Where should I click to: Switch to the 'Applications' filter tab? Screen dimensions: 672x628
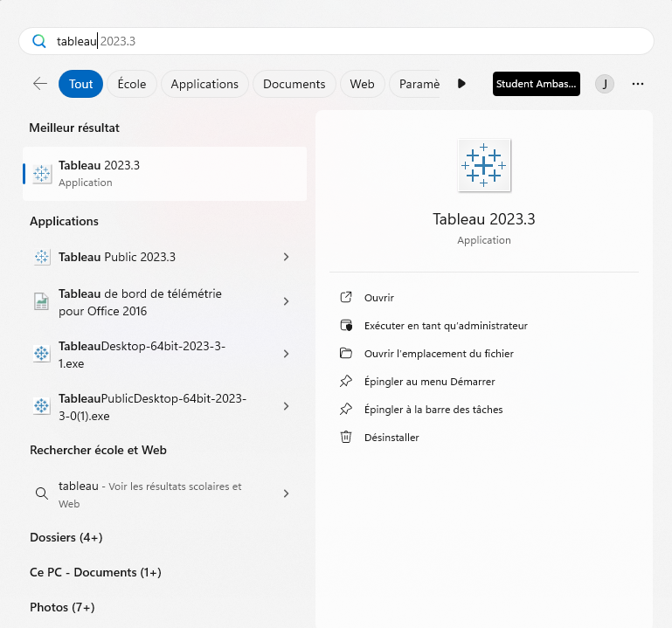pos(204,84)
